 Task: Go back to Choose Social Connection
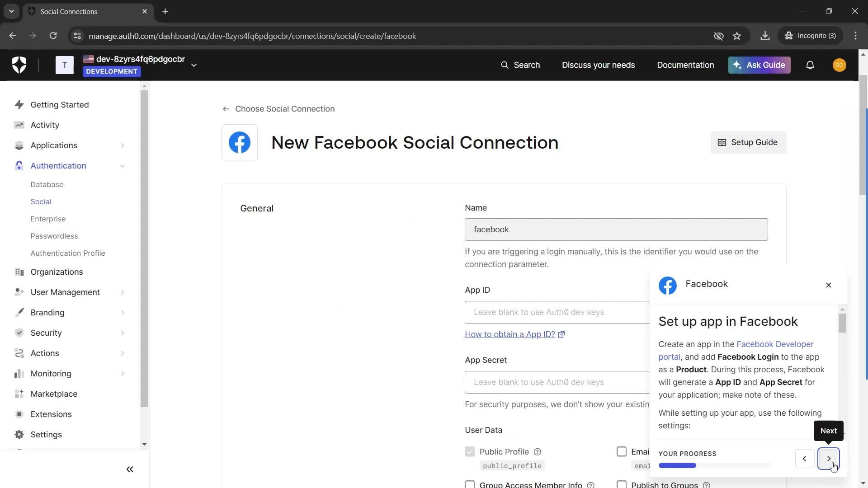pyautogui.click(x=278, y=109)
